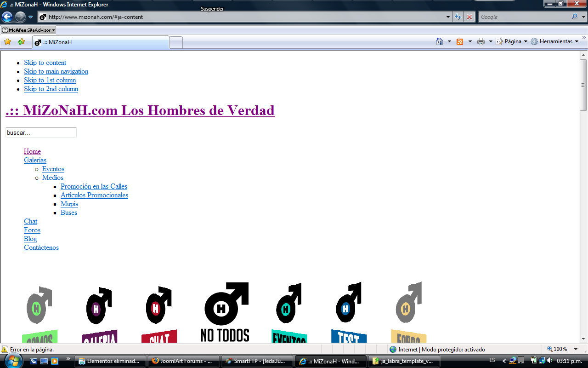This screenshot has height=368, width=588.
Task: Follow the Skip to main navigation link
Action: (x=56, y=71)
